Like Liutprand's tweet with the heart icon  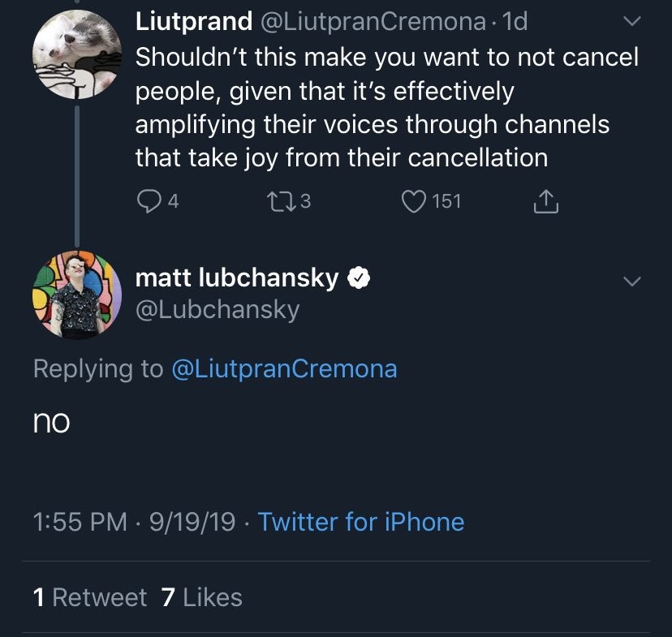(414, 201)
